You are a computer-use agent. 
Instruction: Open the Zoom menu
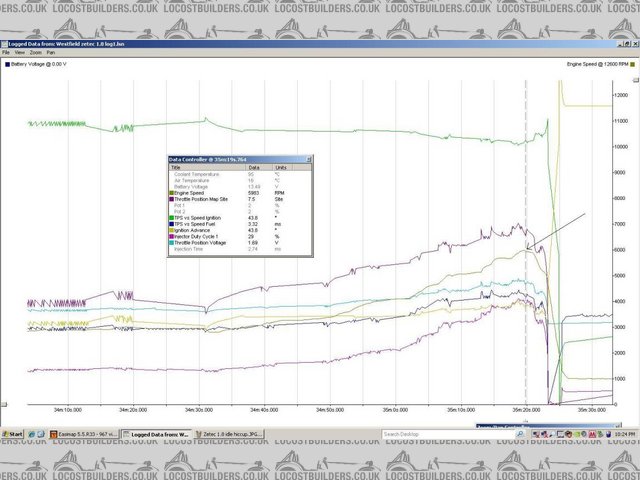click(36, 53)
